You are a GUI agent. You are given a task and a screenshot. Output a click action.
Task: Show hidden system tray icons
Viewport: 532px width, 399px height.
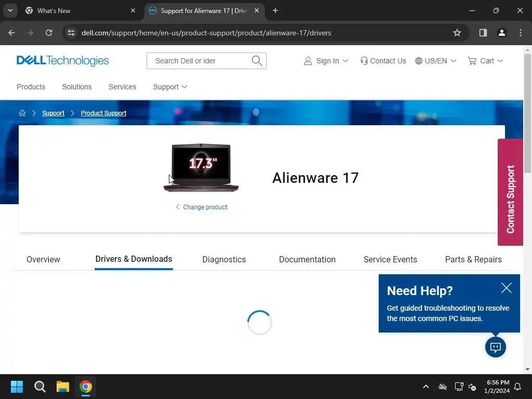point(426,387)
